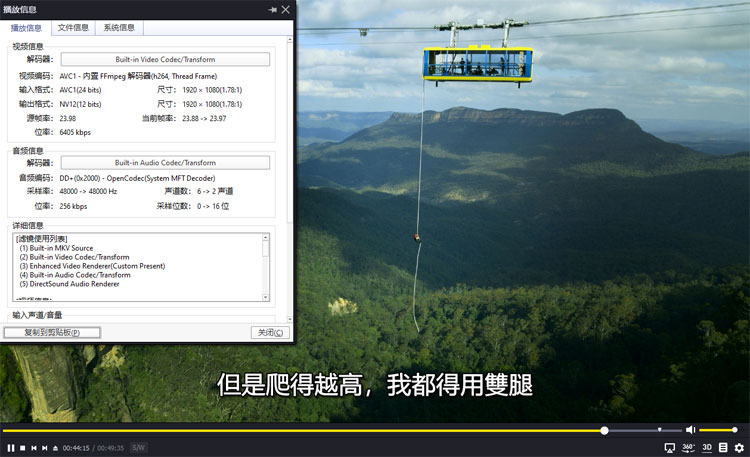This screenshot has height=457, width=750.
Task: Click the eject/open file icon
Action: (x=55, y=448)
